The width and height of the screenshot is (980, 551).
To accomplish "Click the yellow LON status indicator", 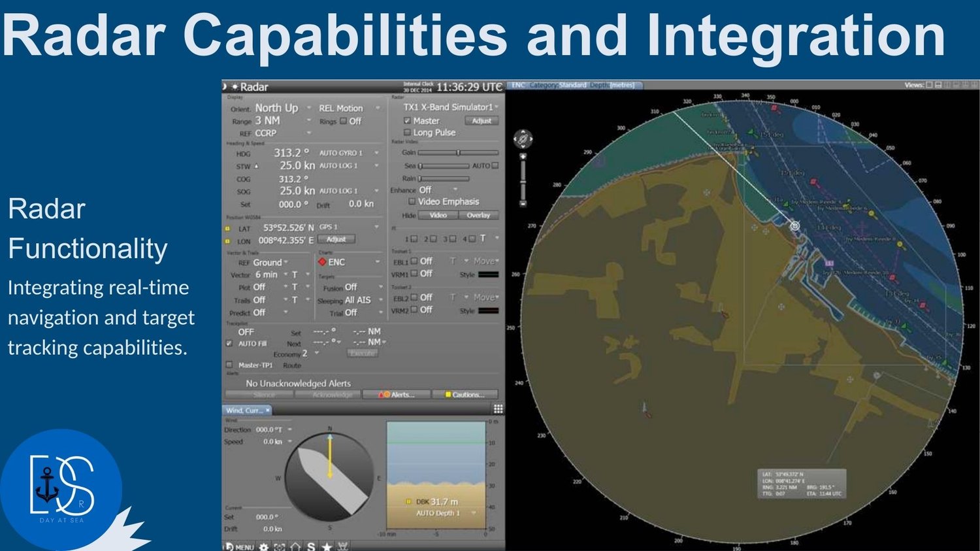I will (227, 241).
